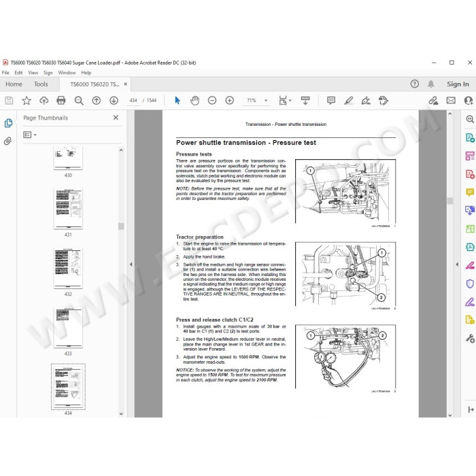The width and height of the screenshot is (476, 476).
Task: Open the Sign menu
Action: (x=48, y=73)
